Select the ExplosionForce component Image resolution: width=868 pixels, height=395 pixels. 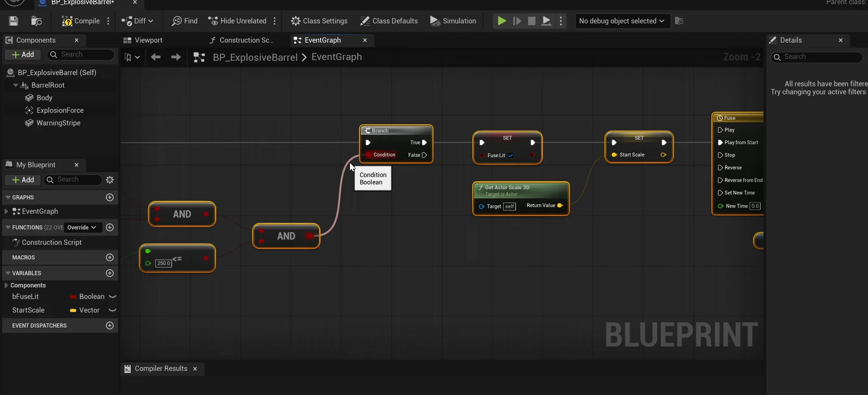(x=60, y=110)
